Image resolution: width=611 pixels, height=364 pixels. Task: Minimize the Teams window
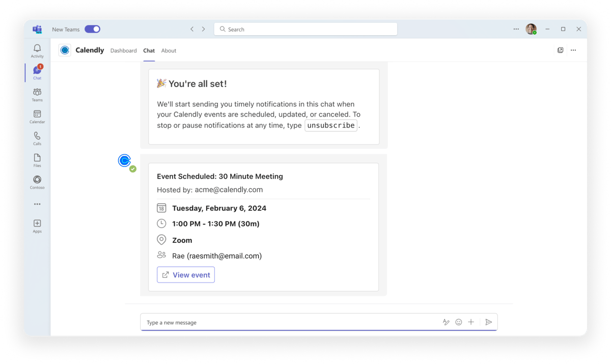pyautogui.click(x=547, y=29)
